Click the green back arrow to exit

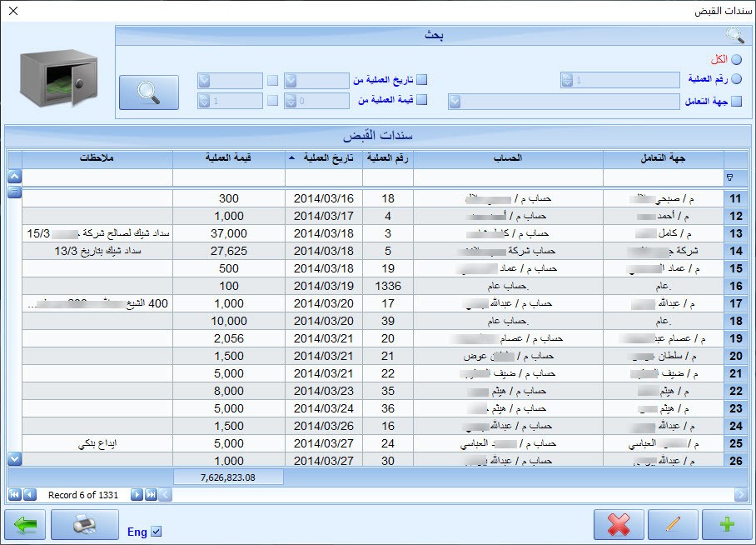tap(27, 524)
